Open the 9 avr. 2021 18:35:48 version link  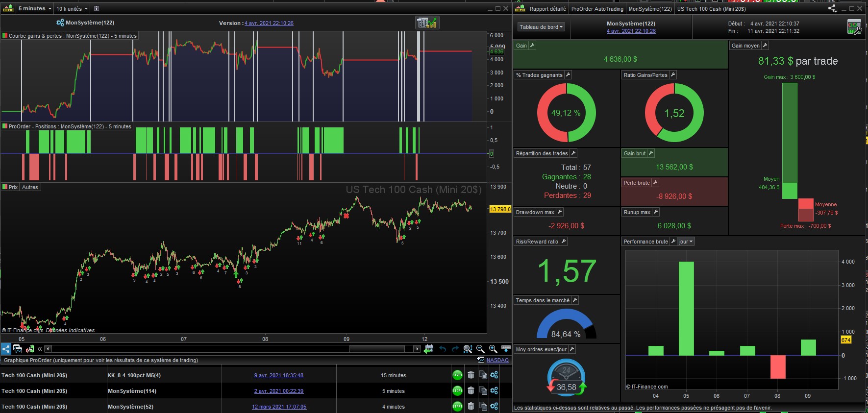point(278,375)
